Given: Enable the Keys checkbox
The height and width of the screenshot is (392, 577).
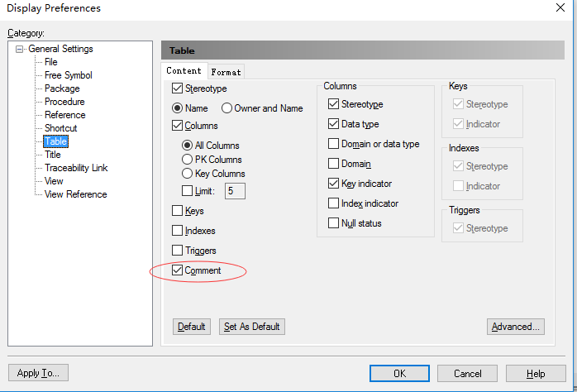Looking at the screenshot, I should [177, 211].
